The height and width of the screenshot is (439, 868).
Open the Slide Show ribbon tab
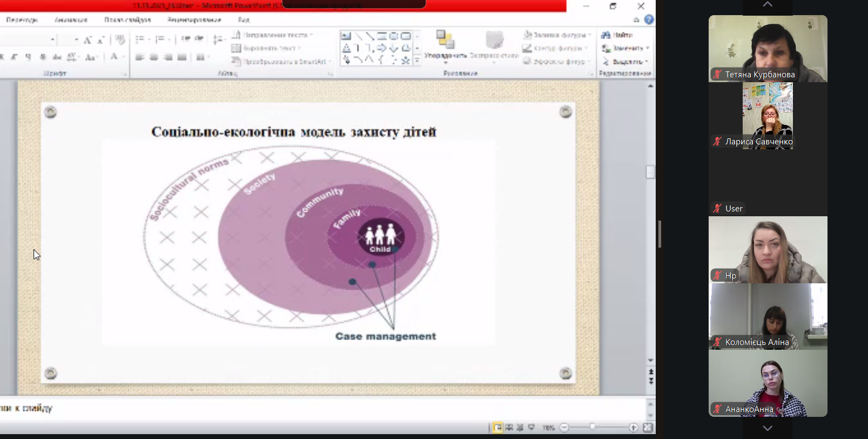point(127,19)
